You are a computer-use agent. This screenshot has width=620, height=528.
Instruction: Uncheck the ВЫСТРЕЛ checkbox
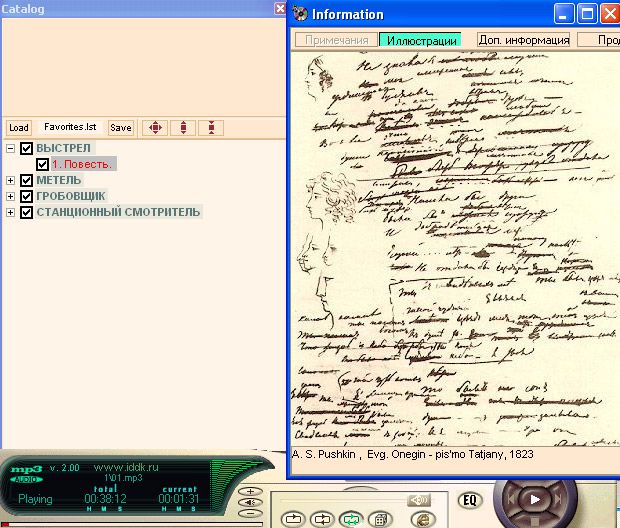(27, 148)
